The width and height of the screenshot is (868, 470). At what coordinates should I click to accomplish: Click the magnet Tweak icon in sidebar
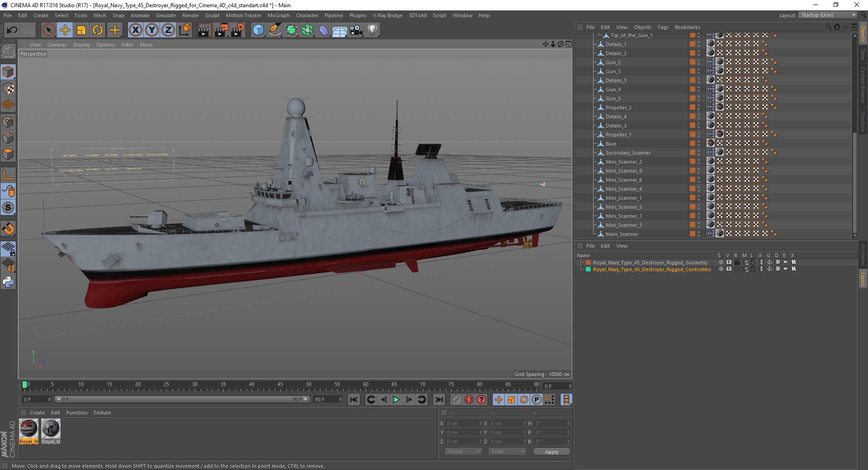tap(8, 229)
